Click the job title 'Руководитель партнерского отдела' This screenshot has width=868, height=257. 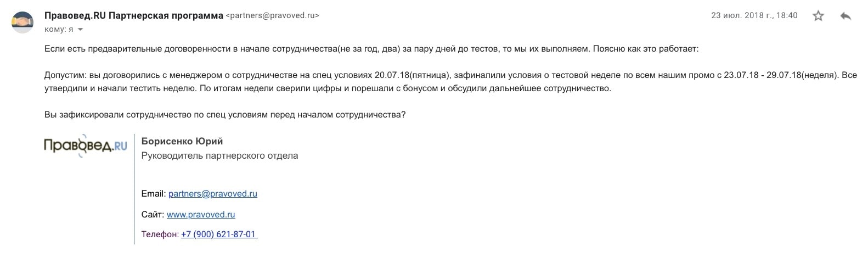click(219, 156)
